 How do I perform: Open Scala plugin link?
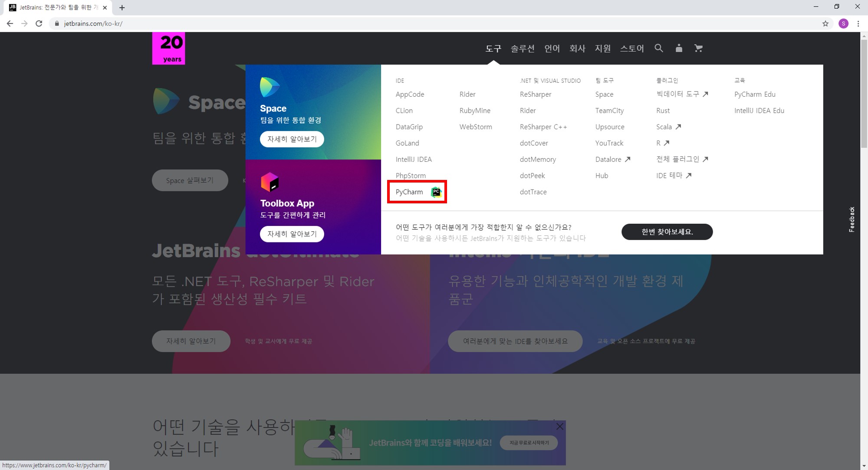point(668,127)
